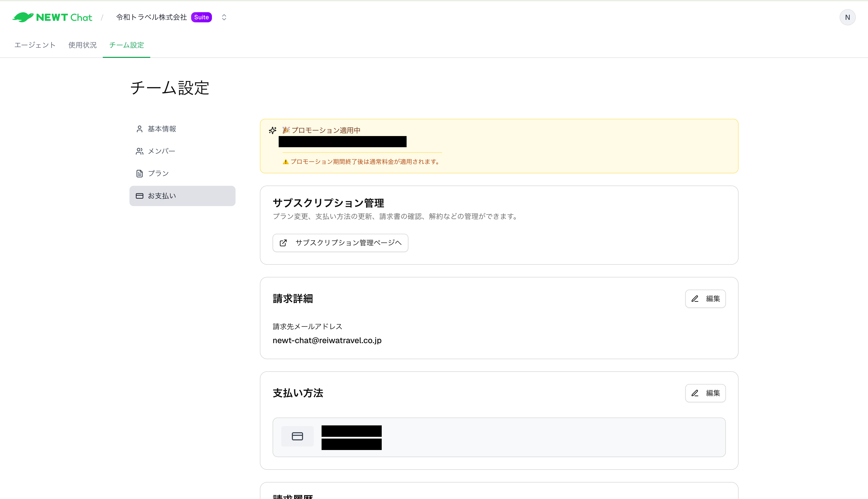Open the サブスクリプション管理ページへ button

(340, 243)
